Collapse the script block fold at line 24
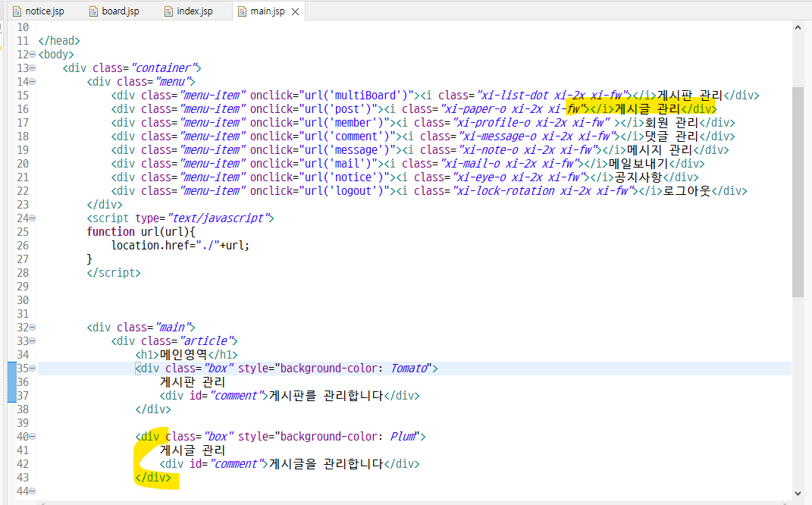The height and width of the screenshot is (505, 812). (x=33, y=218)
